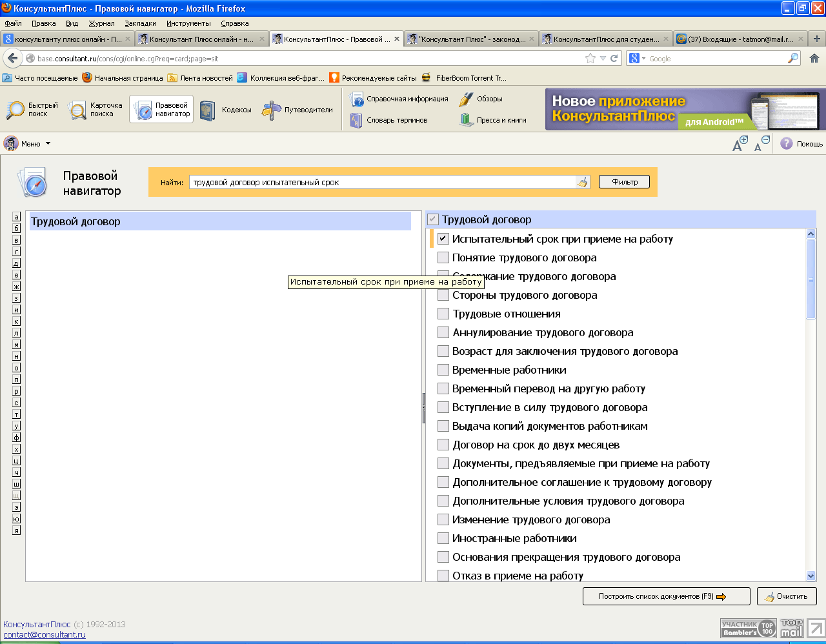Jump to letter д in alphabet index
This screenshot has width=826, height=644.
(x=17, y=263)
